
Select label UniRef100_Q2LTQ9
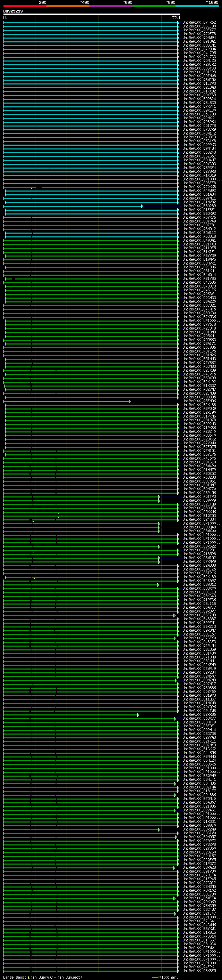point(199,504)
